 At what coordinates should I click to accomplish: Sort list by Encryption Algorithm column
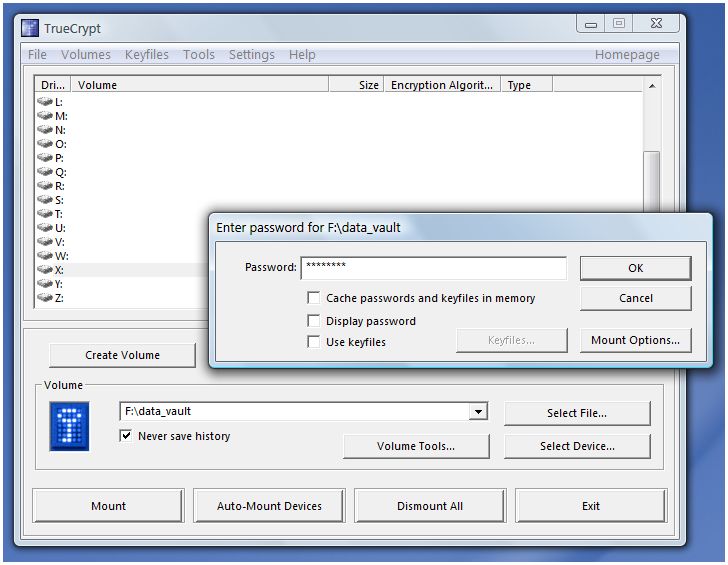click(441, 86)
